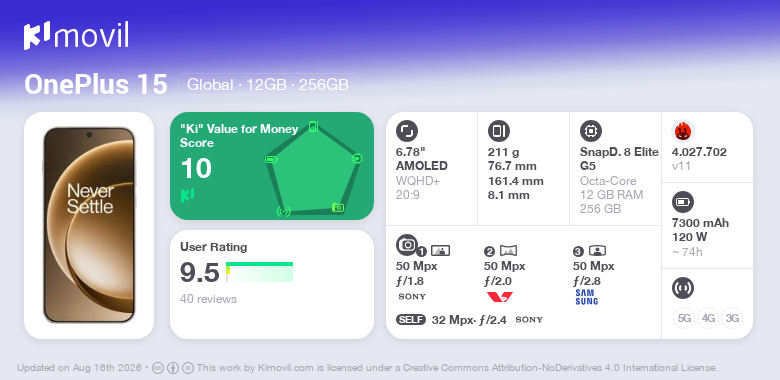Click the AnTuTu benchmark icon
This screenshot has height=380, width=780.
pos(683,131)
